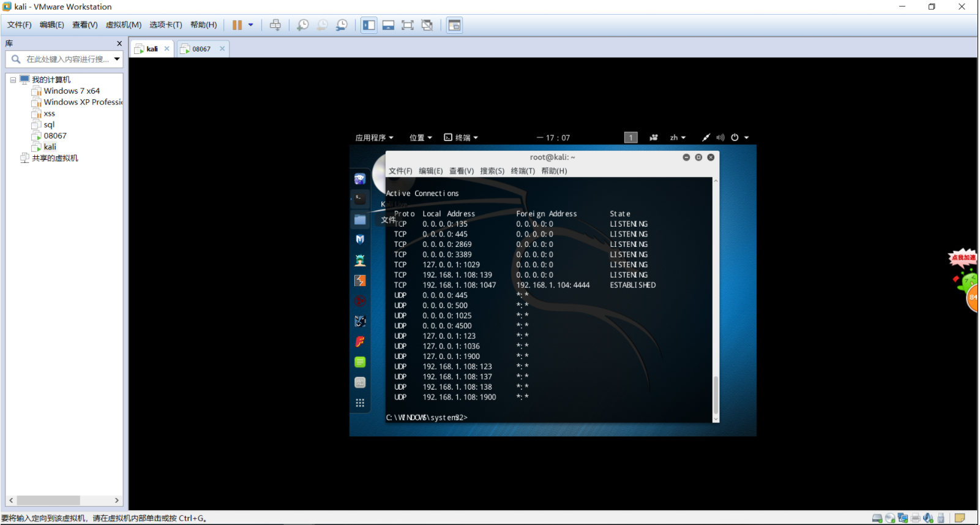Image resolution: width=980 pixels, height=525 pixels.
Task: Select Windows XP Professional in the library
Action: pyautogui.click(x=77, y=102)
